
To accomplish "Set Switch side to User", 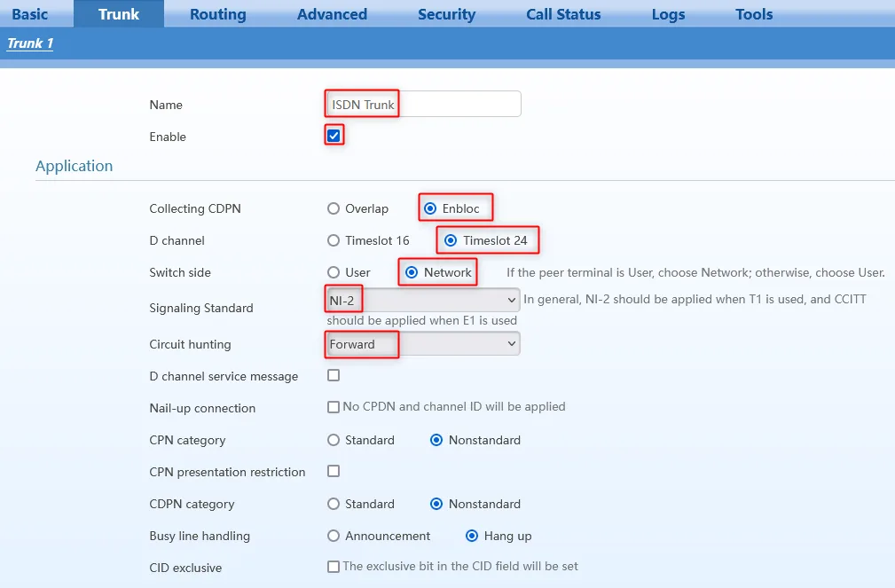I will [334, 272].
